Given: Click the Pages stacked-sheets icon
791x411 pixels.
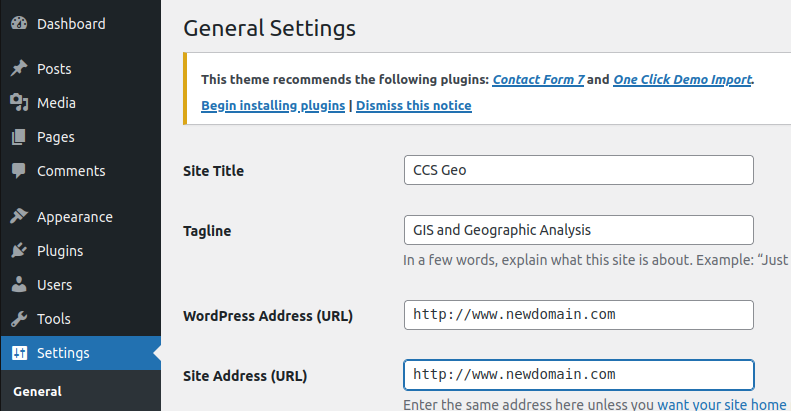Looking at the screenshot, I should tap(19, 137).
